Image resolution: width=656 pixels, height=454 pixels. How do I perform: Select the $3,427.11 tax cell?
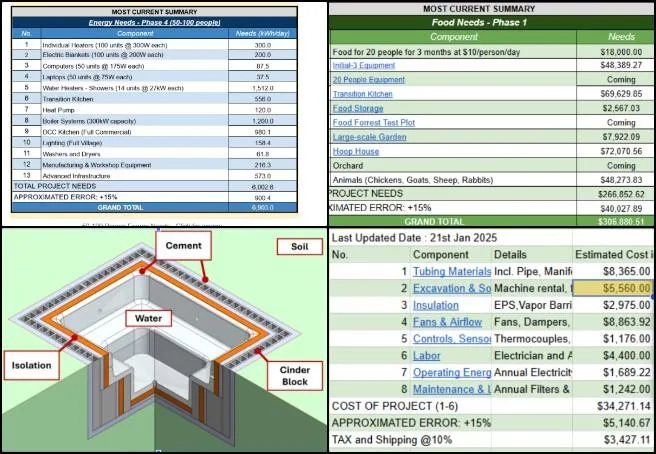[x=612, y=440]
